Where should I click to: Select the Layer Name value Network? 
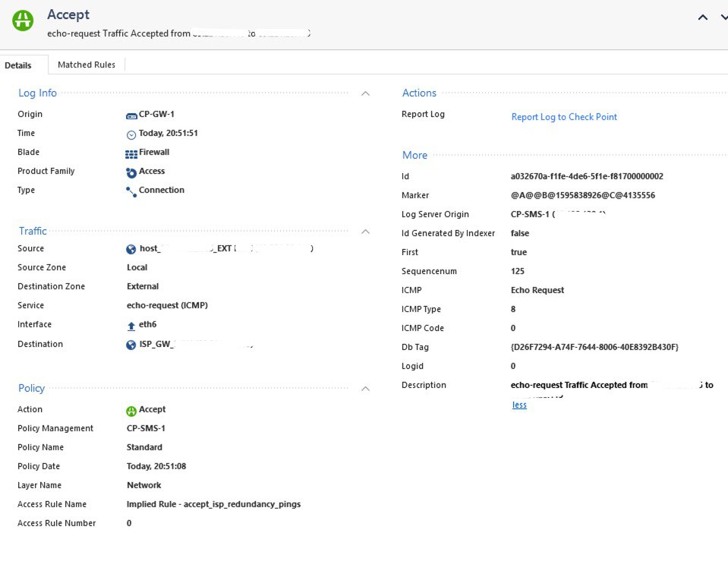[x=144, y=486]
